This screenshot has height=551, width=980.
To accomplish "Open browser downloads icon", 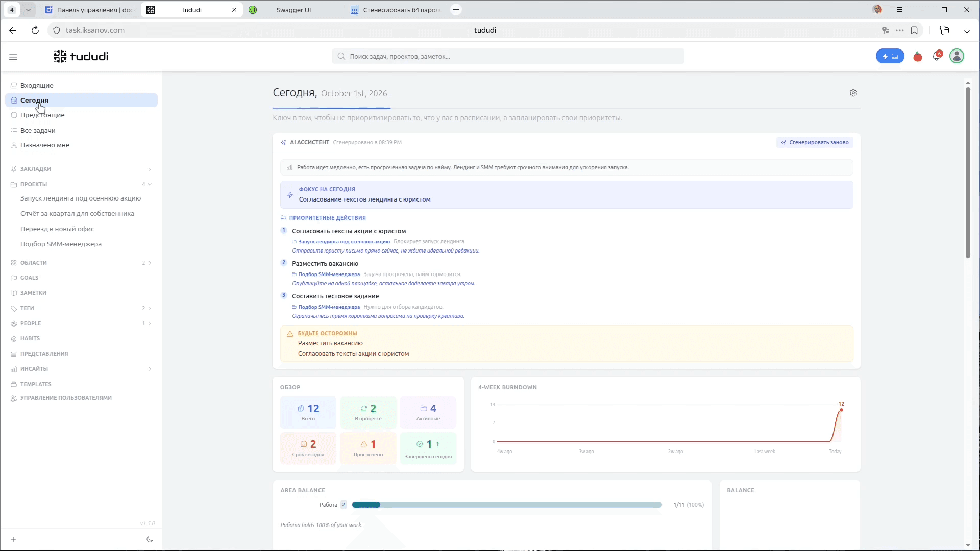I will coord(967,30).
